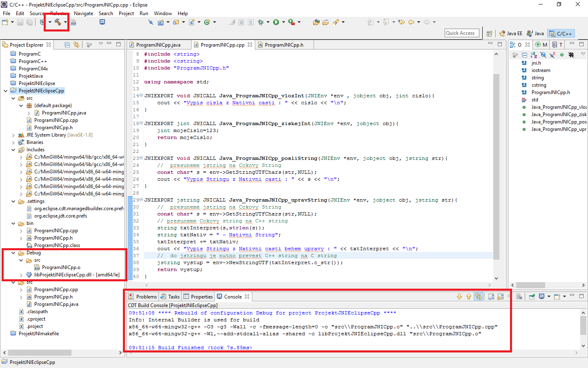The height and width of the screenshot is (368, 588).
Task: Sort the Outline view alphabetically
Action: click(x=534, y=55)
